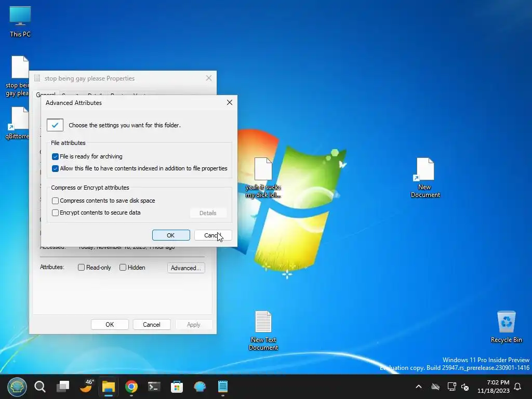
Task: Toggle File is ready for archiving
Action: (55, 156)
